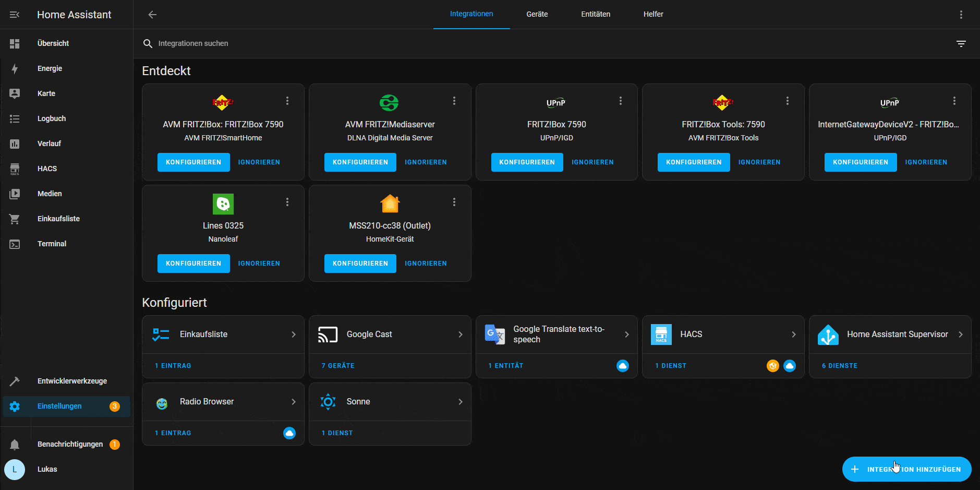Open the integrations filter icon

coord(961,44)
